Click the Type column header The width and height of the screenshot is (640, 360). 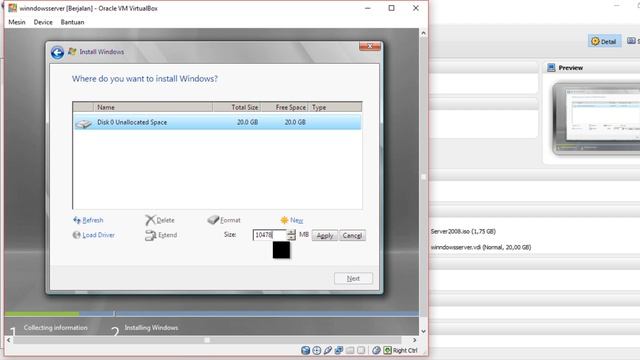pyautogui.click(x=335, y=107)
